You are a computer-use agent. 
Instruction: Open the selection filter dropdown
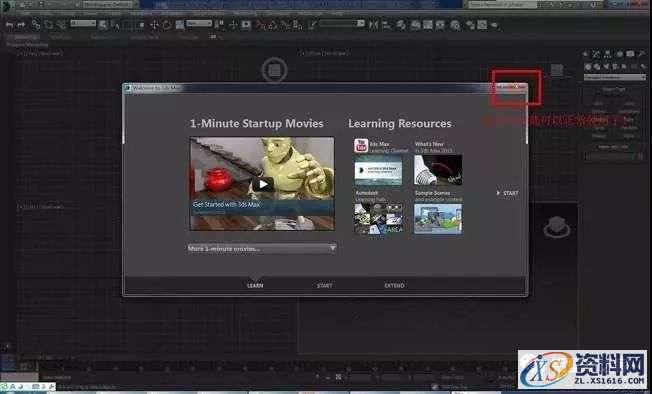(83, 23)
